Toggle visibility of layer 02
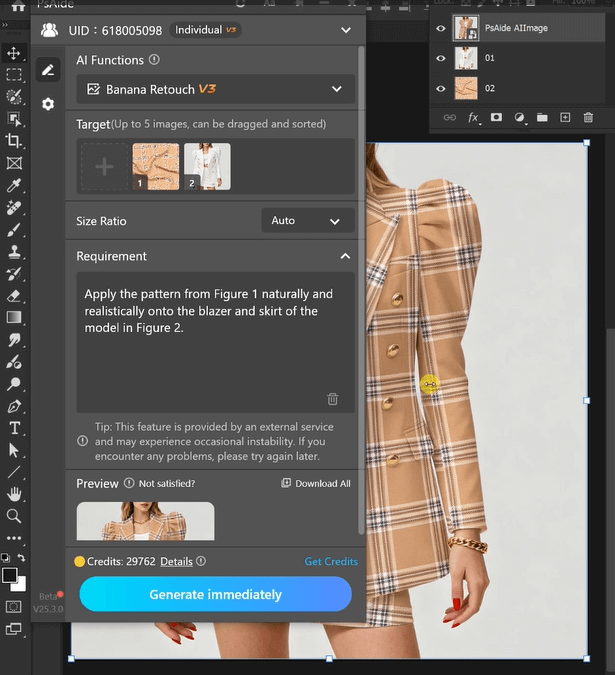Screen dimensions: 615x675 pos(441,88)
